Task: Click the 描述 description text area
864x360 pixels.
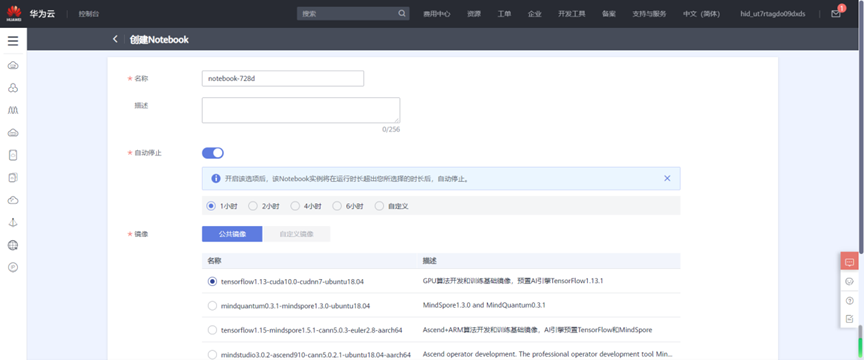Action: point(301,110)
